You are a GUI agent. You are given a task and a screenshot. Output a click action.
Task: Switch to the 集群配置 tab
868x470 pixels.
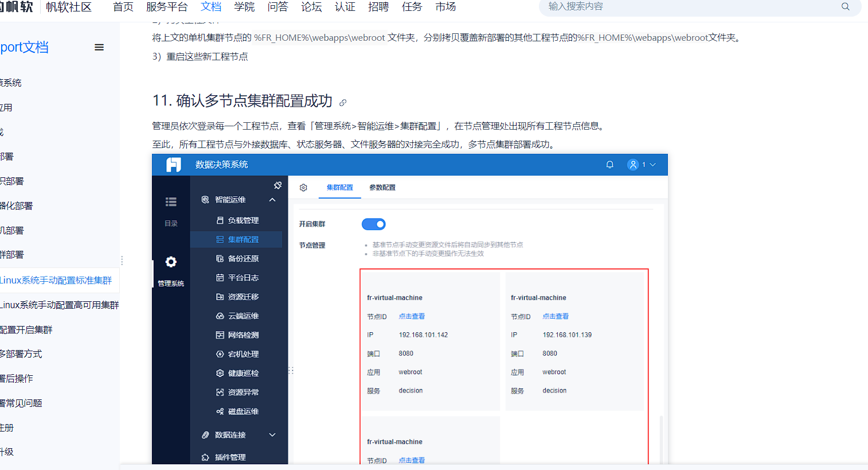click(x=340, y=188)
